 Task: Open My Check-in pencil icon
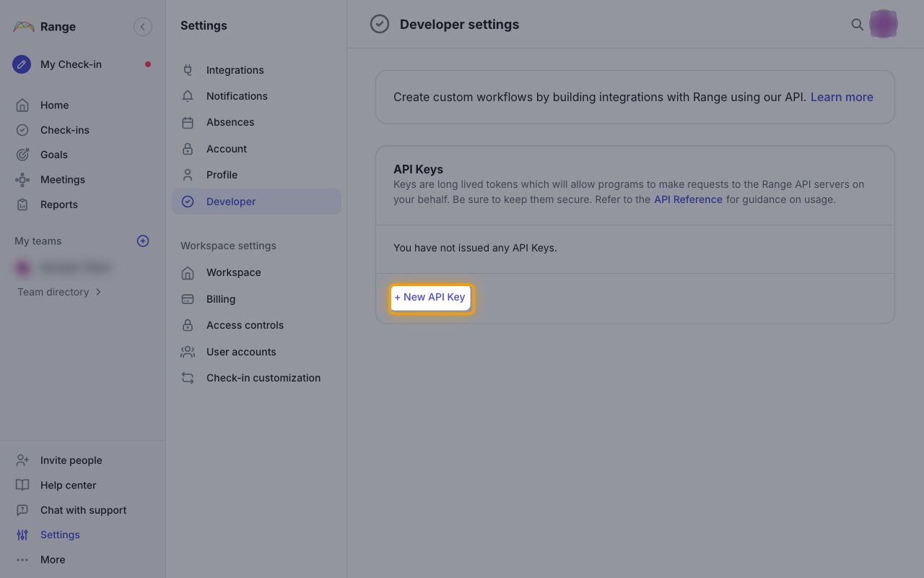point(22,64)
